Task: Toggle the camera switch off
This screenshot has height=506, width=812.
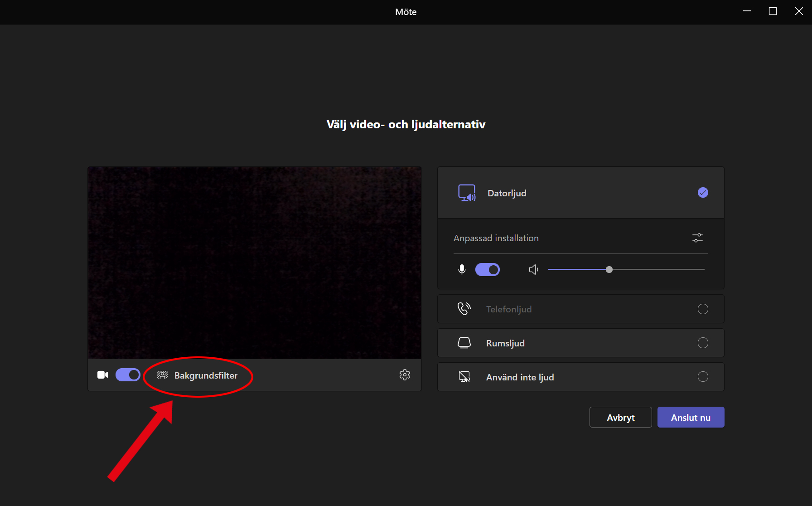Action: click(x=128, y=375)
